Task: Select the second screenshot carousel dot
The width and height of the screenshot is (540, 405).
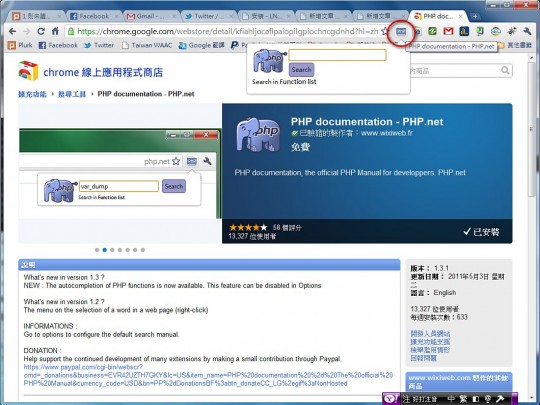Action: (105, 250)
